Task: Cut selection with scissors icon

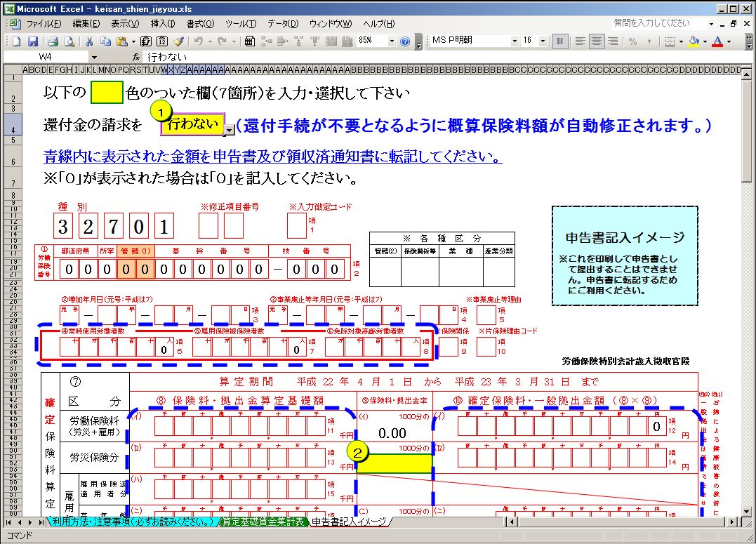Action: [90, 41]
